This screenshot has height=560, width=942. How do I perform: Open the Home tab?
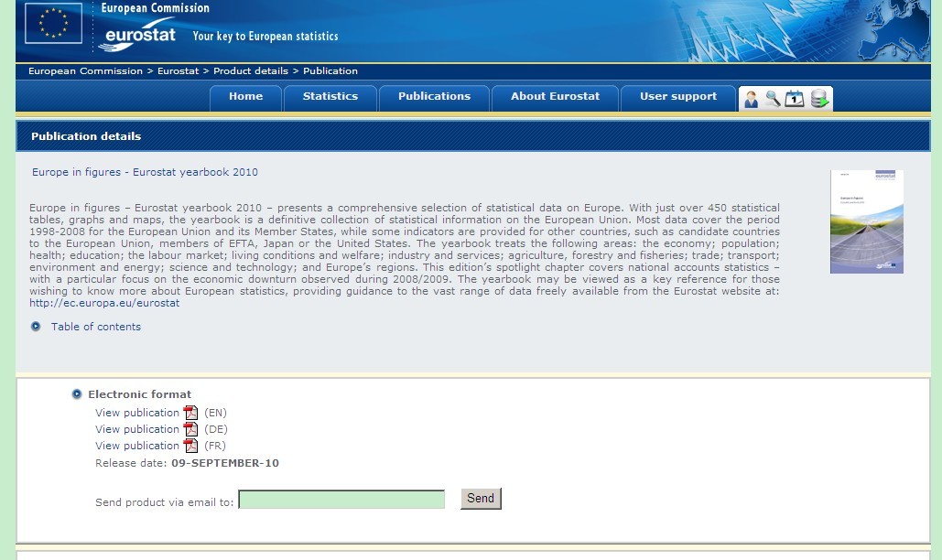pos(245,97)
